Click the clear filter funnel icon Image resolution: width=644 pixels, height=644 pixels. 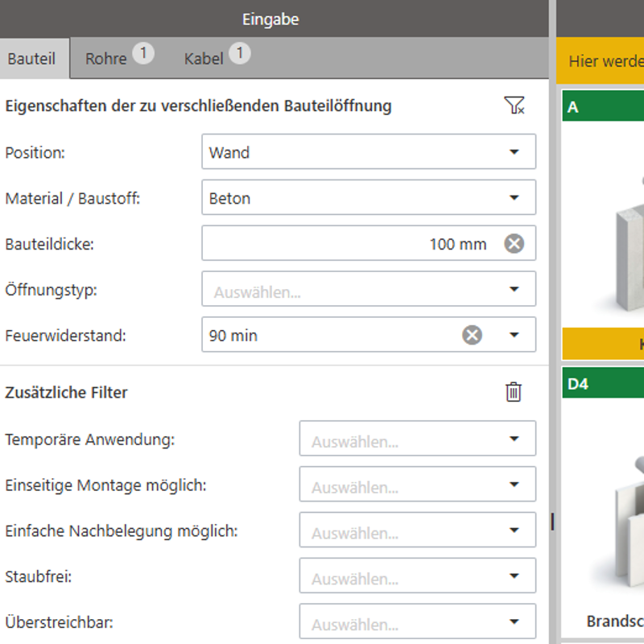click(x=514, y=105)
